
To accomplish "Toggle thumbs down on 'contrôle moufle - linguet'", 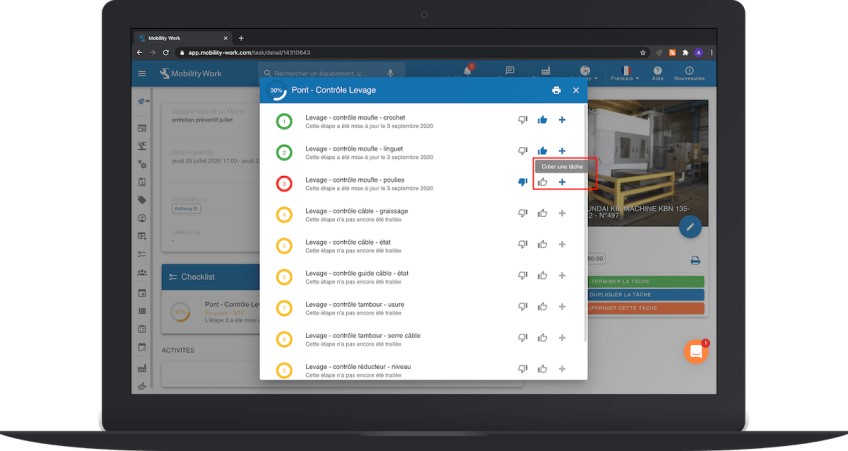I will pyautogui.click(x=522, y=151).
